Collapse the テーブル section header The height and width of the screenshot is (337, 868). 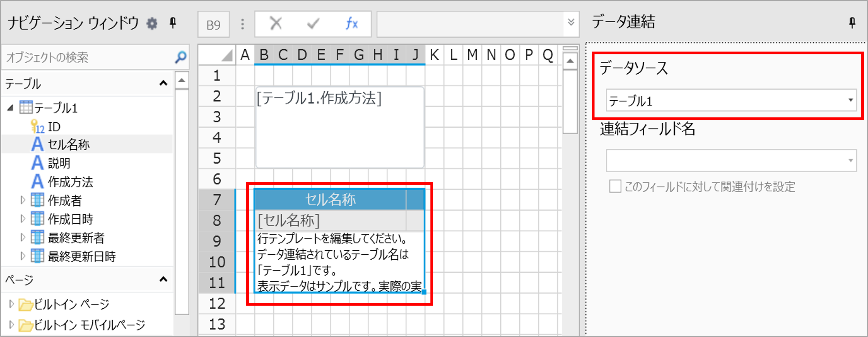[163, 83]
